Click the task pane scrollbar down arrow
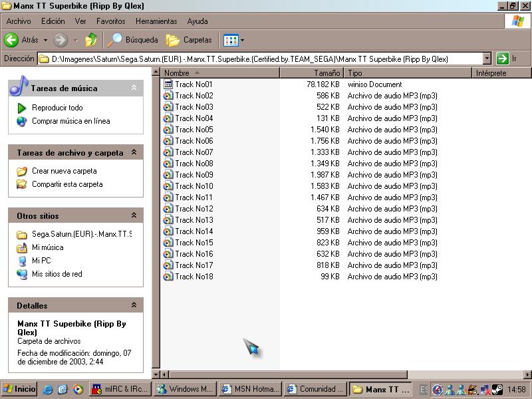The height and width of the screenshot is (399, 532). [x=156, y=374]
